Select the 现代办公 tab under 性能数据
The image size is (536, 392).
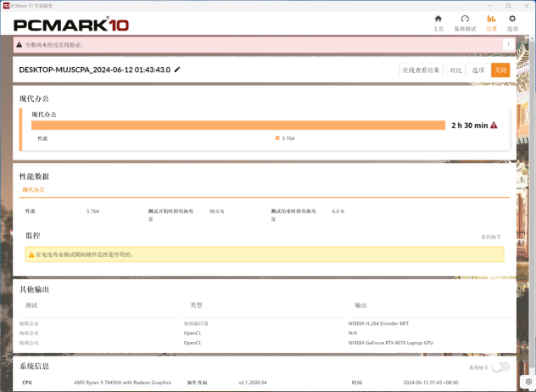(34, 189)
